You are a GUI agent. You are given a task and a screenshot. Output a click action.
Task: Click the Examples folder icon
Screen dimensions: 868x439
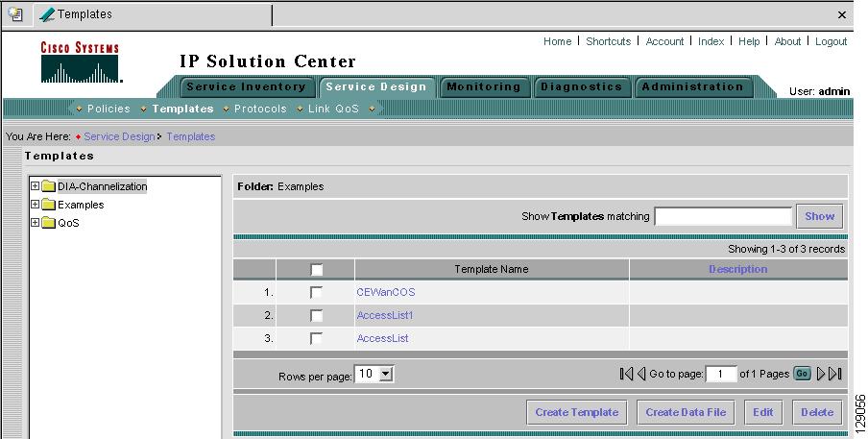coord(49,205)
